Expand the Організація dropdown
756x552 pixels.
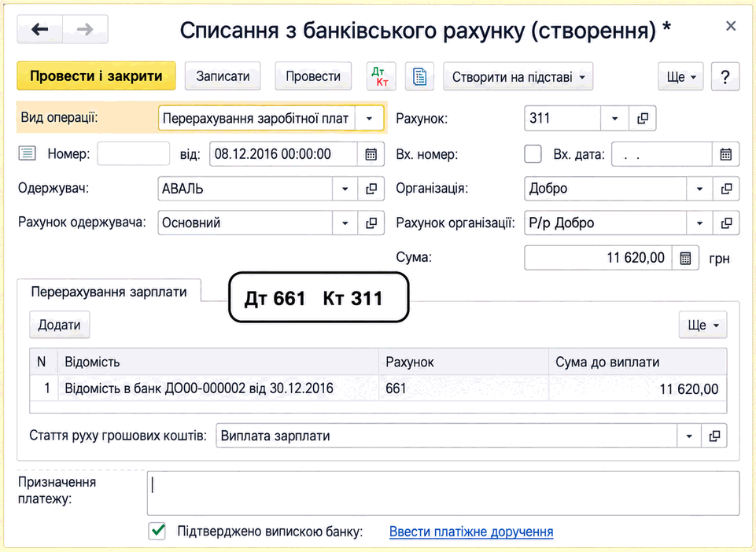(x=699, y=189)
